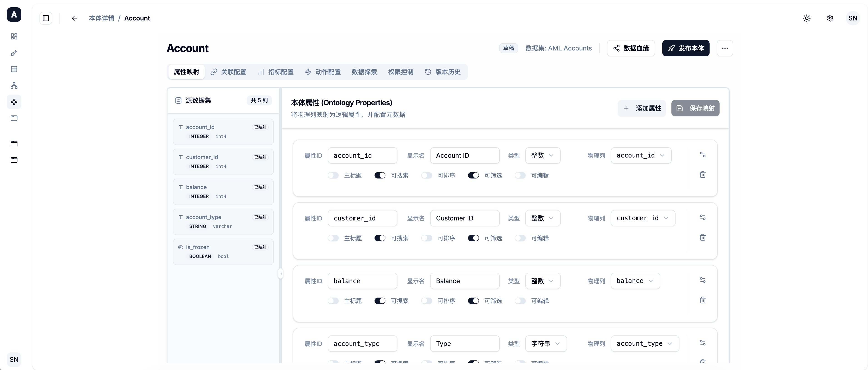
Task: Click the 数据血缘 button
Action: point(631,48)
